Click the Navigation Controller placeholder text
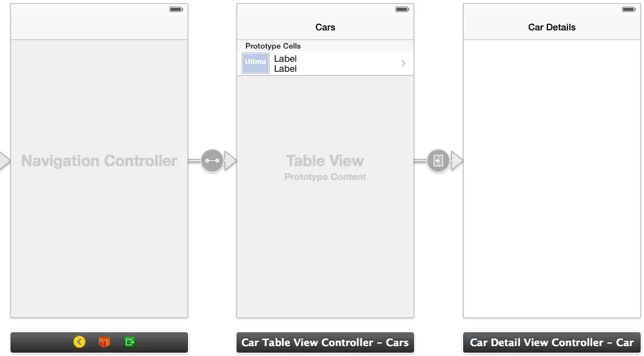644x356 pixels. (x=99, y=161)
